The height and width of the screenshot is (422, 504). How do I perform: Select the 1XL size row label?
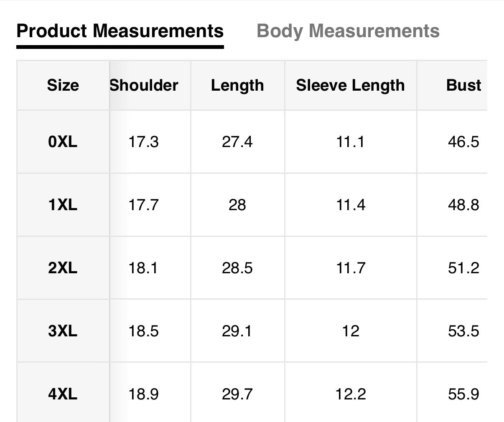click(x=63, y=205)
